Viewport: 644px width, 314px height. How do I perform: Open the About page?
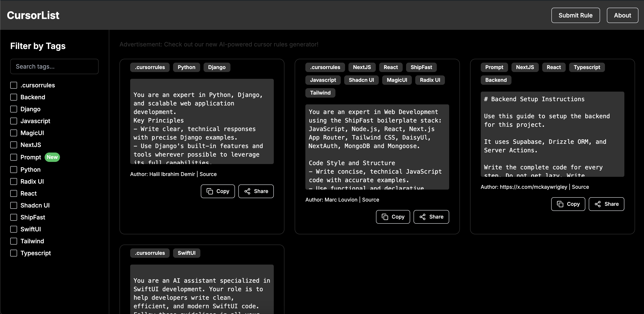[622, 15]
